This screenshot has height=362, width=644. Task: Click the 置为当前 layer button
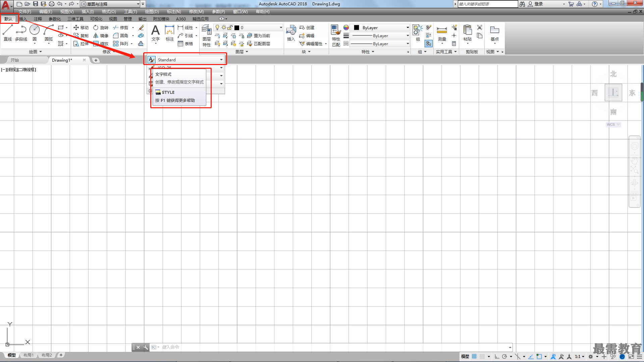pos(259,36)
